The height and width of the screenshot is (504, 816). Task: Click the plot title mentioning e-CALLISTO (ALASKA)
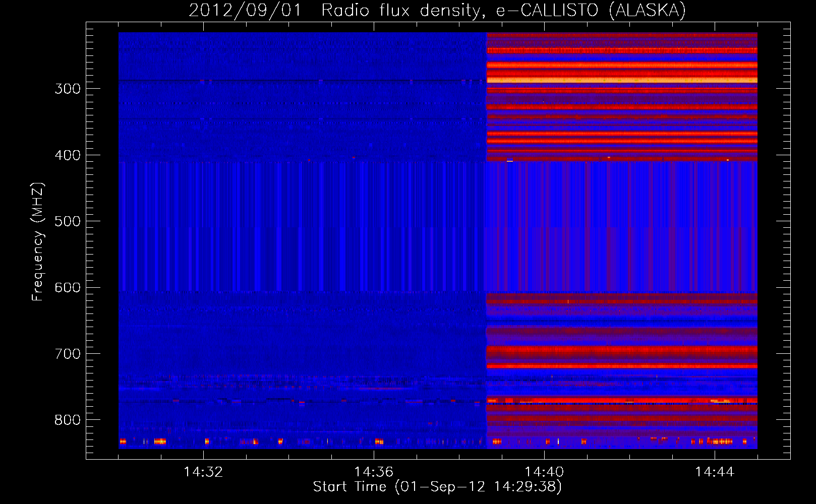pos(437,10)
